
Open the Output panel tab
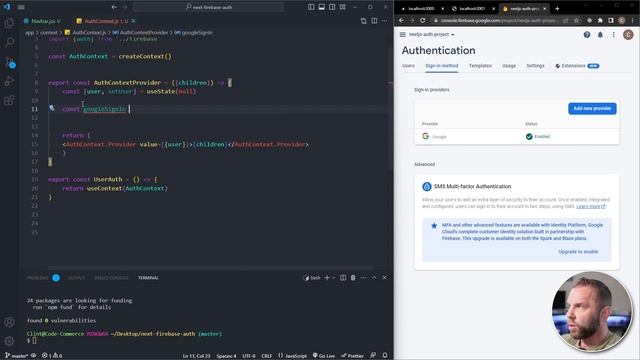76,278
